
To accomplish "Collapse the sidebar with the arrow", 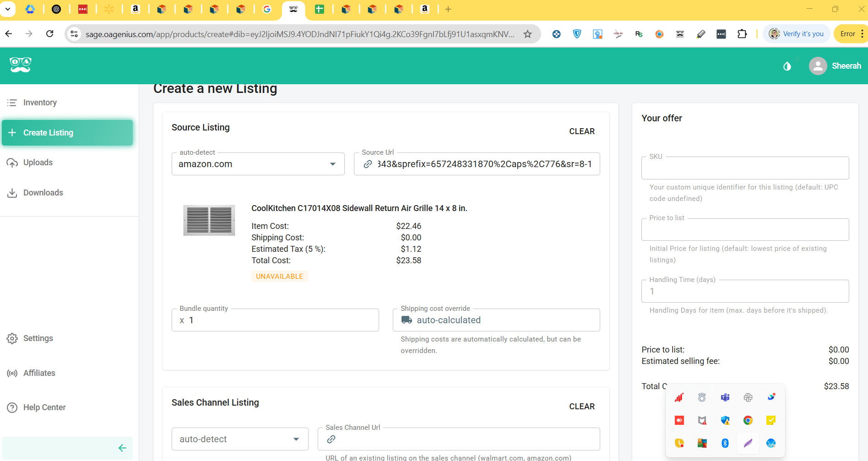I will point(122,448).
